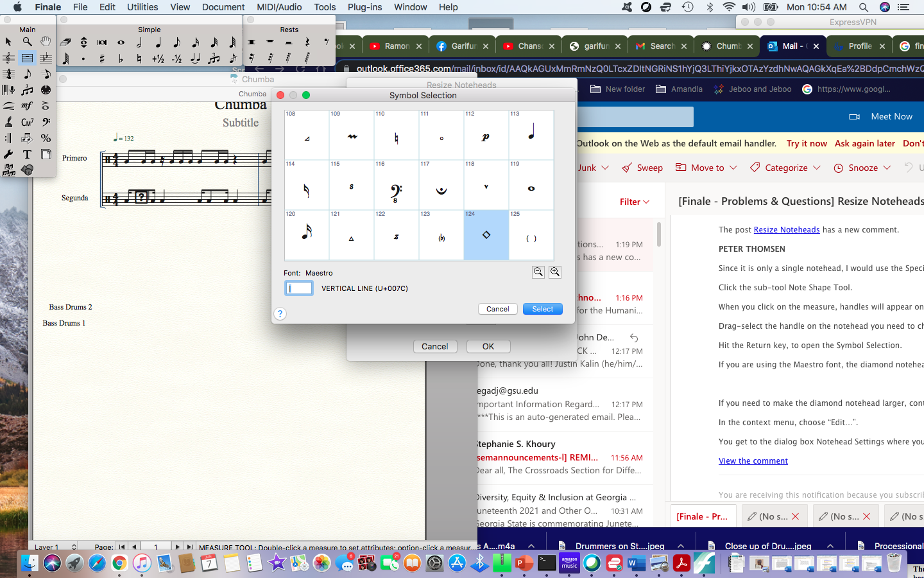Open the Categorize dropdown
924x578 pixels.
coord(785,168)
